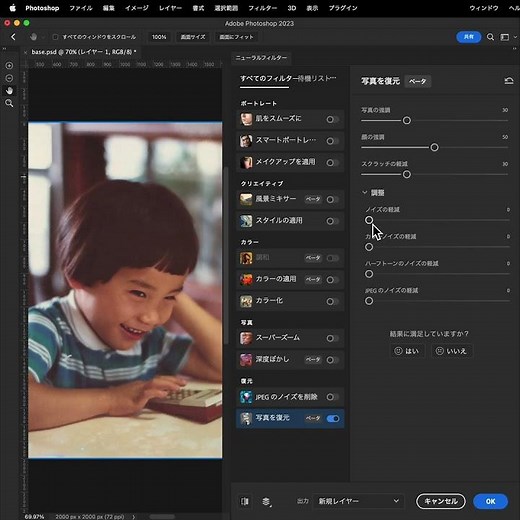Open the ファイル menu

point(81,8)
